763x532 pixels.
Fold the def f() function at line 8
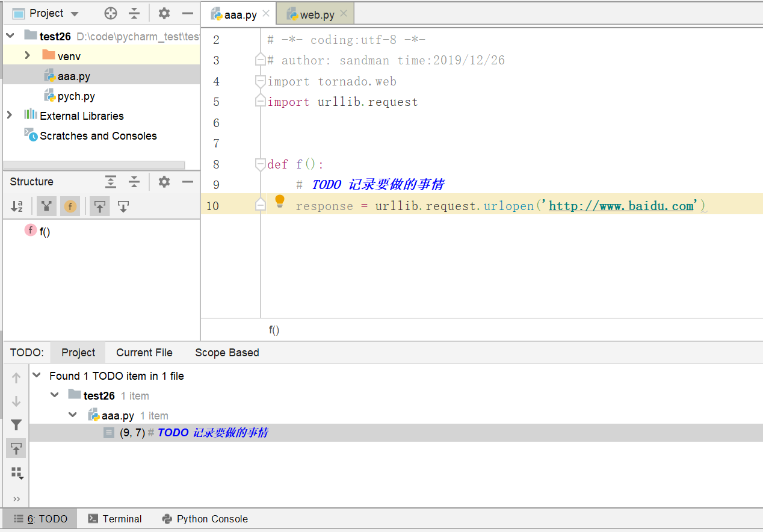pos(260,164)
